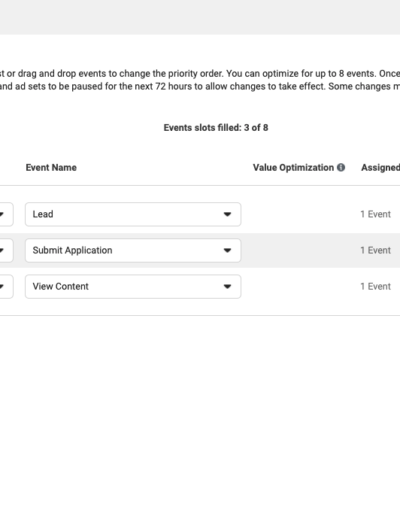Click the Value Optimization info icon
Viewport: 400px width, 516px height.
point(341,167)
